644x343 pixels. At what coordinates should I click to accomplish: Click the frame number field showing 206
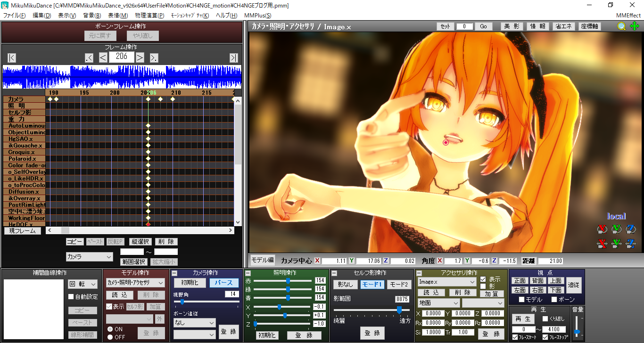pyautogui.click(x=122, y=57)
